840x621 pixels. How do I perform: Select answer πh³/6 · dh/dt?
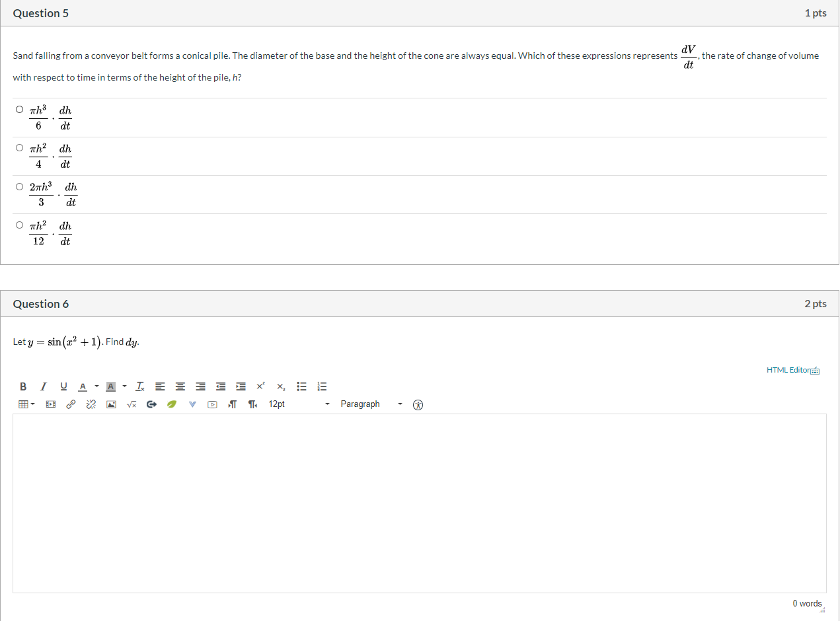pyautogui.click(x=20, y=110)
